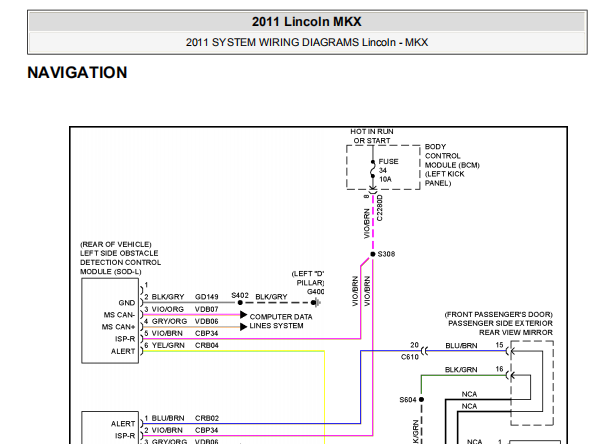Click the "ALERT" label in the lower module
This screenshot has height=444, width=605.
pyautogui.click(x=123, y=424)
